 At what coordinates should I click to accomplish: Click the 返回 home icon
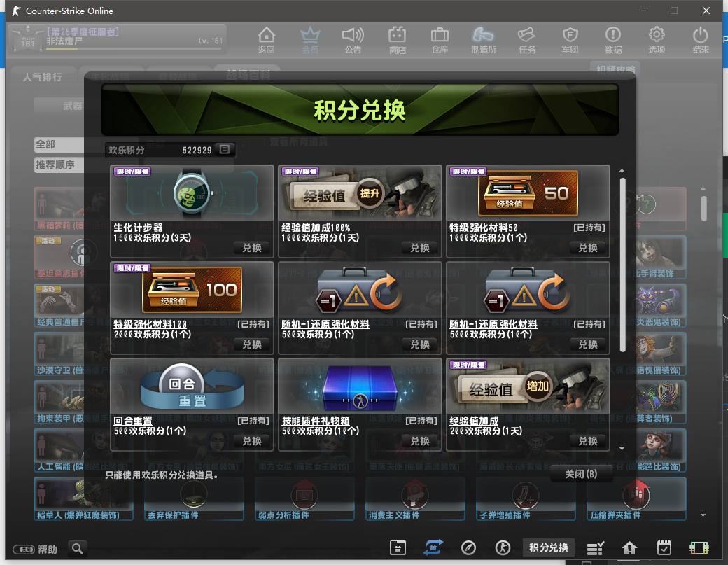pos(267,40)
